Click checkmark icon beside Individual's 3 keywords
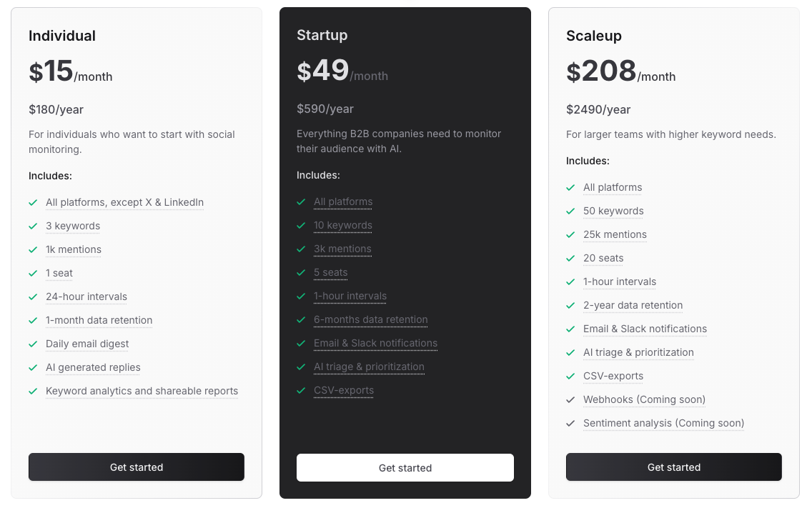The height and width of the screenshot is (508, 812). click(33, 226)
